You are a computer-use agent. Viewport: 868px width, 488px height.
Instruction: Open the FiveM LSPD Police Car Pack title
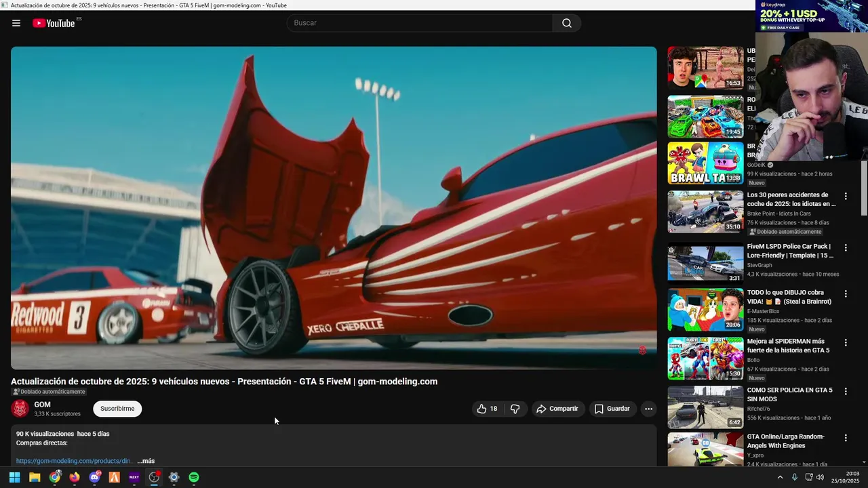(x=790, y=251)
